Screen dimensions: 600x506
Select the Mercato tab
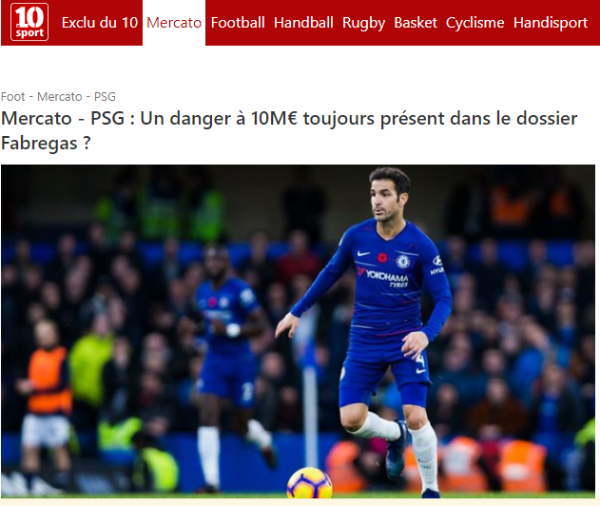click(174, 23)
